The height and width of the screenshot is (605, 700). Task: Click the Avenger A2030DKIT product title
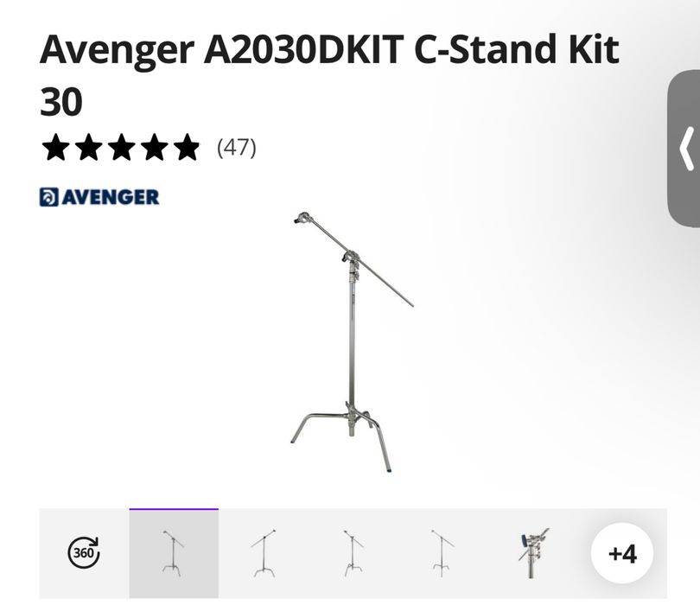coord(329,74)
